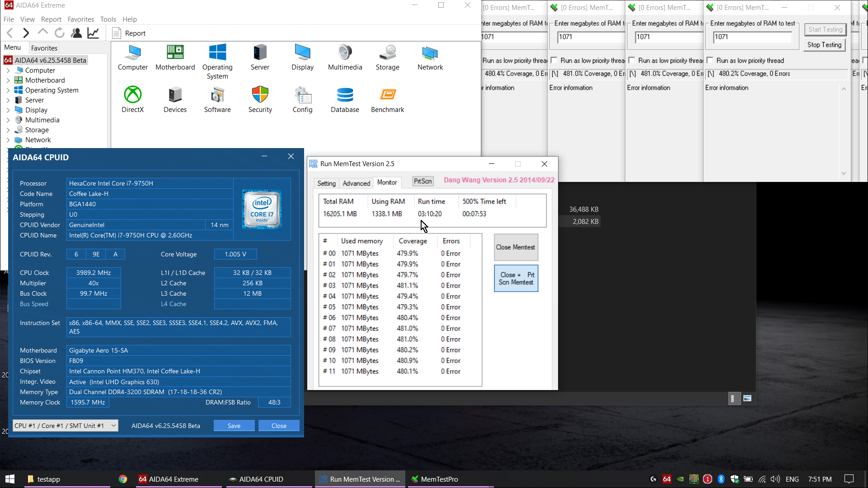Image resolution: width=868 pixels, height=488 pixels.
Task: Click the Stop Testing button
Action: coord(824,45)
